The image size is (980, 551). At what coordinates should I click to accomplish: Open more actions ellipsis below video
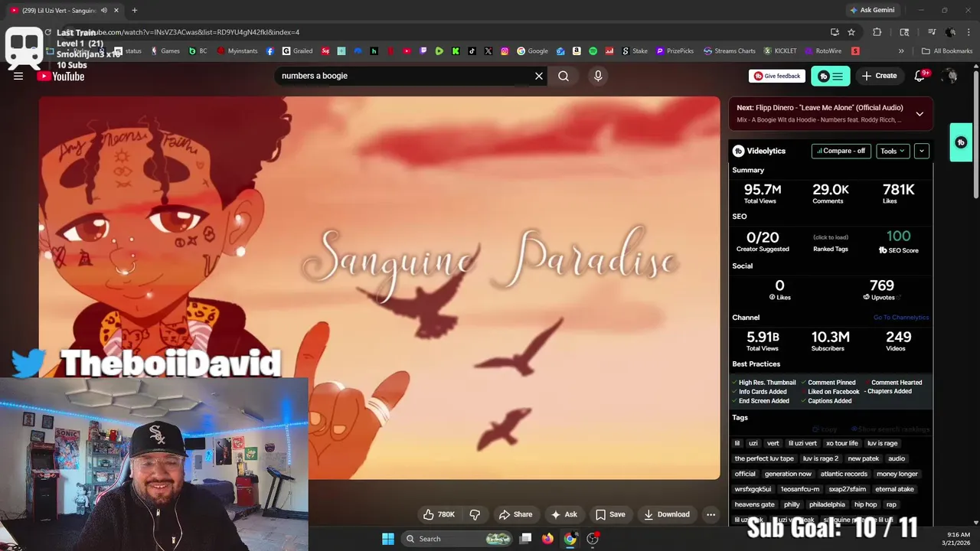point(710,514)
